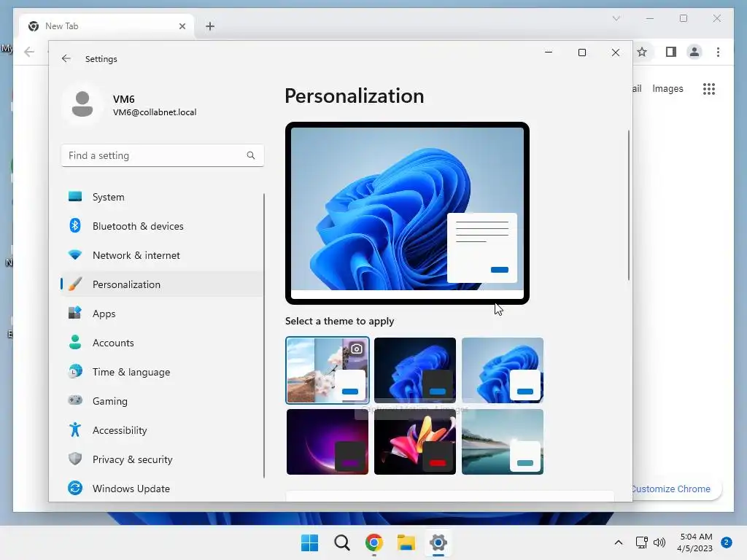The width and height of the screenshot is (747, 560).
Task: Expand Chrome's tab search dropdown arrow
Action: pos(616,18)
